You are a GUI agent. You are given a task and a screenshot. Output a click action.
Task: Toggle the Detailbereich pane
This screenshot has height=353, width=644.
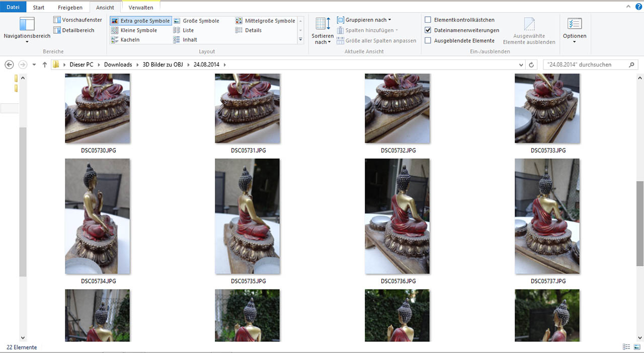[74, 30]
